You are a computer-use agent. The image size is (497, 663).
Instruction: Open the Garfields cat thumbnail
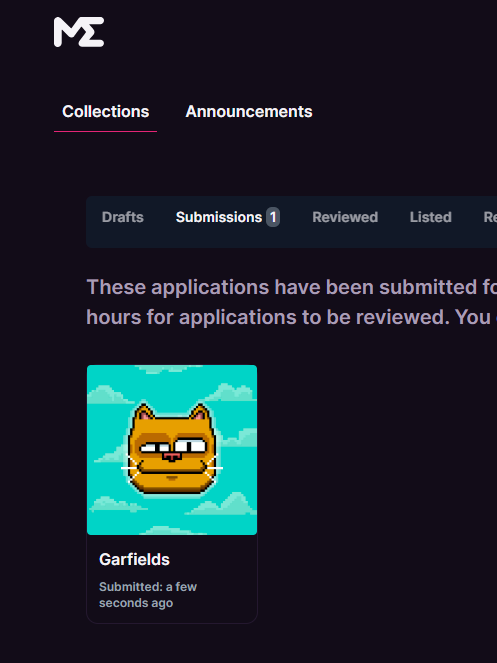(x=172, y=450)
